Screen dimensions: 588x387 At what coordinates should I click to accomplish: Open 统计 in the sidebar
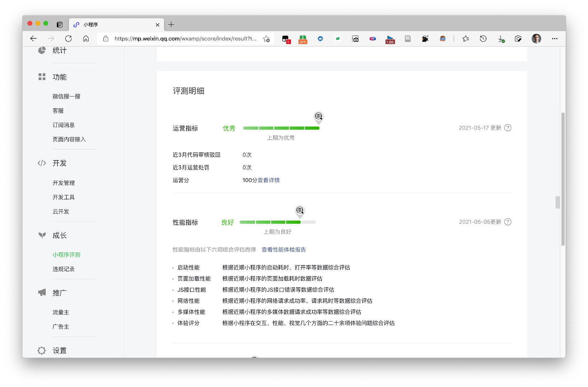pos(60,51)
